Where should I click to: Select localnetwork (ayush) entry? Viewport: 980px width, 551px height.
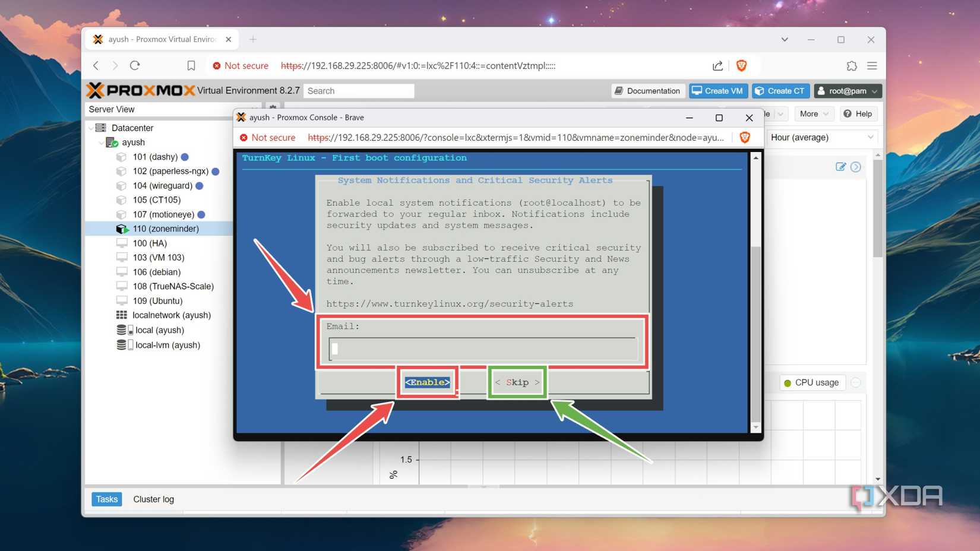click(x=171, y=315)
